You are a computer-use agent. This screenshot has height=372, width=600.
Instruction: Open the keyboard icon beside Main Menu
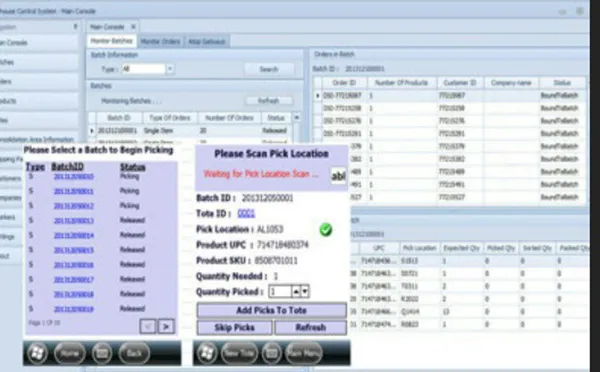pos(271,353)
